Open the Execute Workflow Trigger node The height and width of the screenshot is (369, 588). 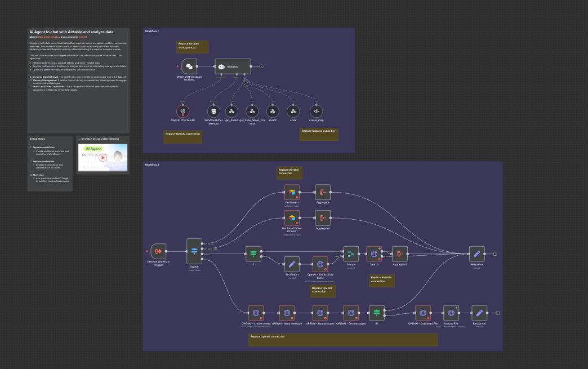click(159, 251)
